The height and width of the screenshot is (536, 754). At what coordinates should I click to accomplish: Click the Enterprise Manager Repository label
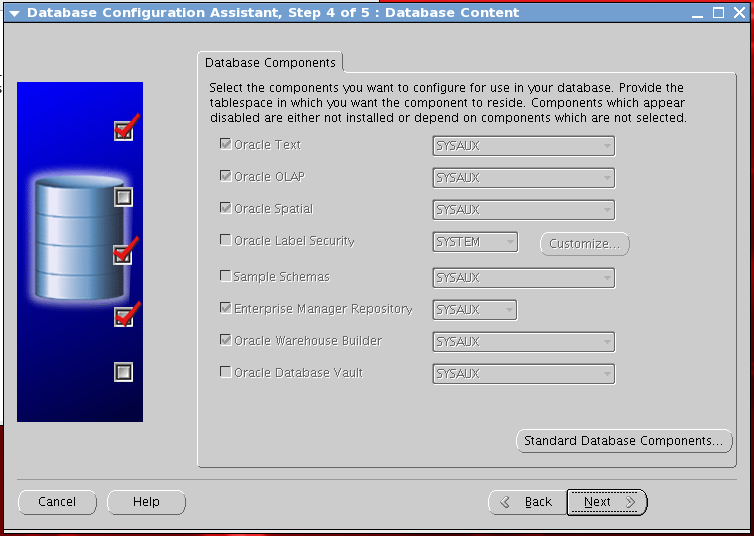(x=323, y=309)
